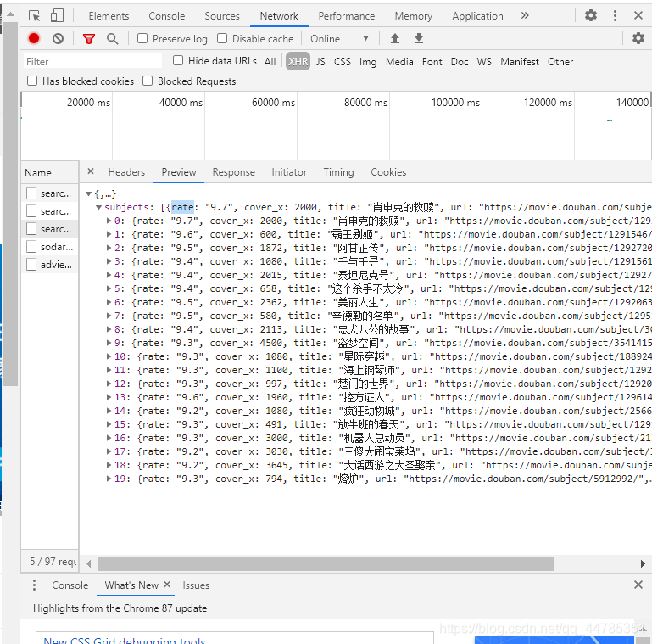Viewport: 652px width, 644px height.
Task: Open the Performance tab
Action: tap(347, 16)
